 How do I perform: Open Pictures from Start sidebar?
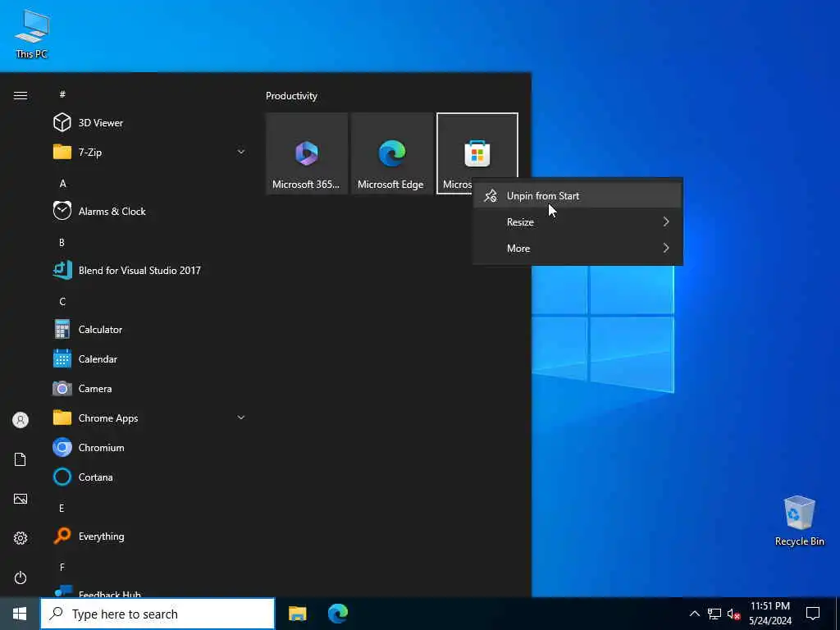21,499
